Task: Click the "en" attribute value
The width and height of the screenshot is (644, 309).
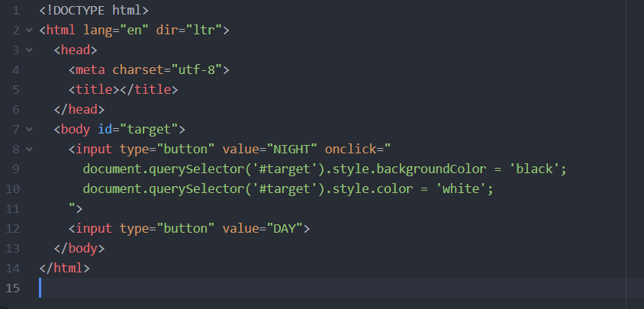Action: [134, 30]
